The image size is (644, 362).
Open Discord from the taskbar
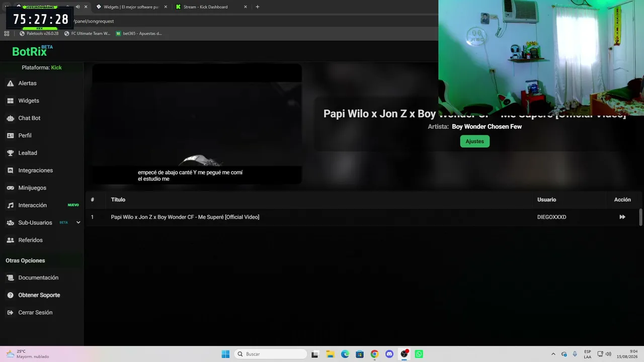point(389,354)
